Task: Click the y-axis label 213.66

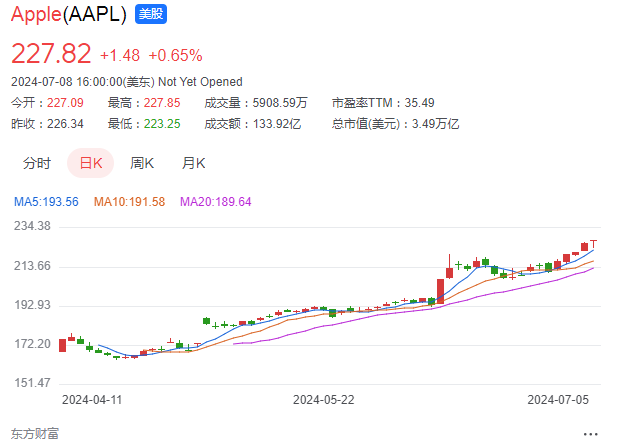Action: [x=32, y=266]
